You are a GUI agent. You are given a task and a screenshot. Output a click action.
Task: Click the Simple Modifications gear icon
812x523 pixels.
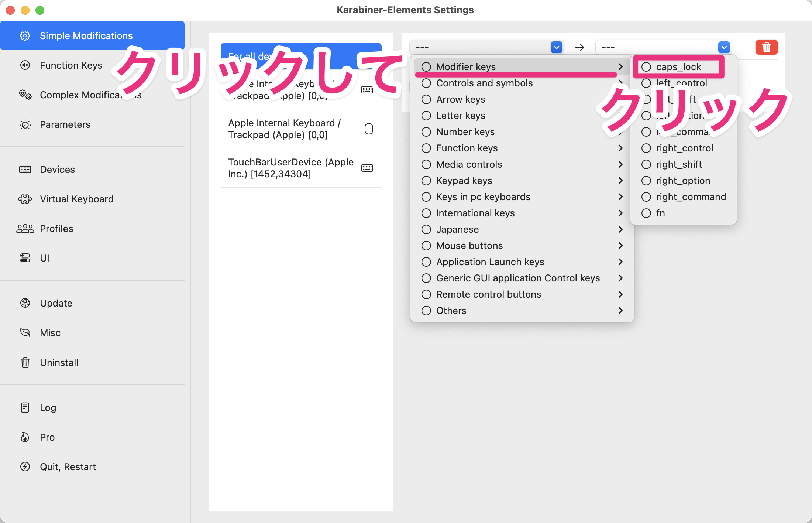point(25,35)
